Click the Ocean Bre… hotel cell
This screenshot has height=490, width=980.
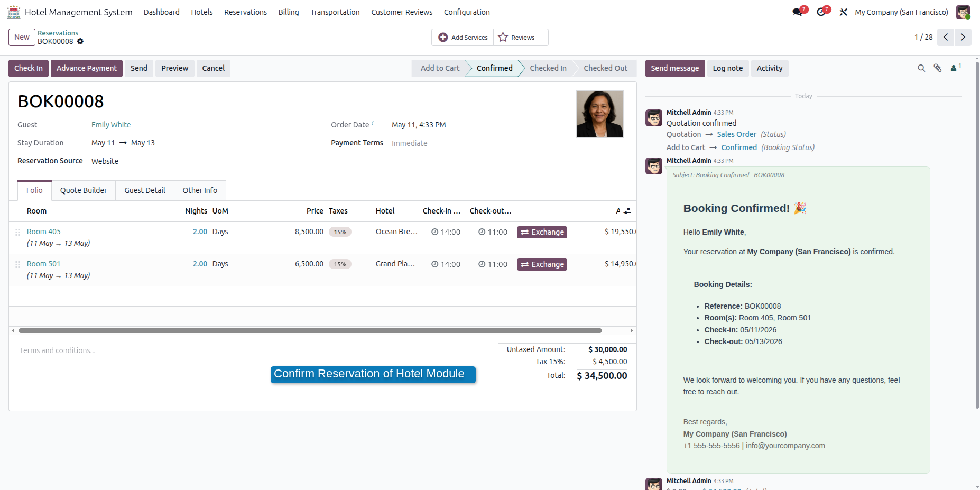396,232
